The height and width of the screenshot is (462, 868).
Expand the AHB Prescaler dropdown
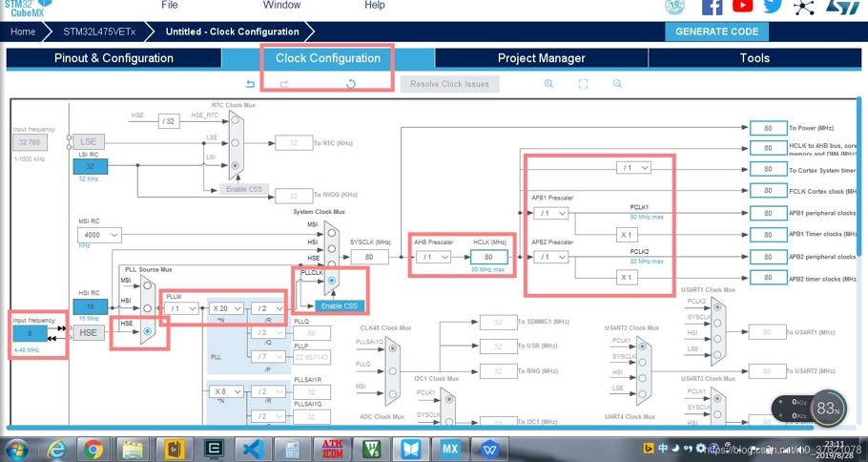coord(433,257)
